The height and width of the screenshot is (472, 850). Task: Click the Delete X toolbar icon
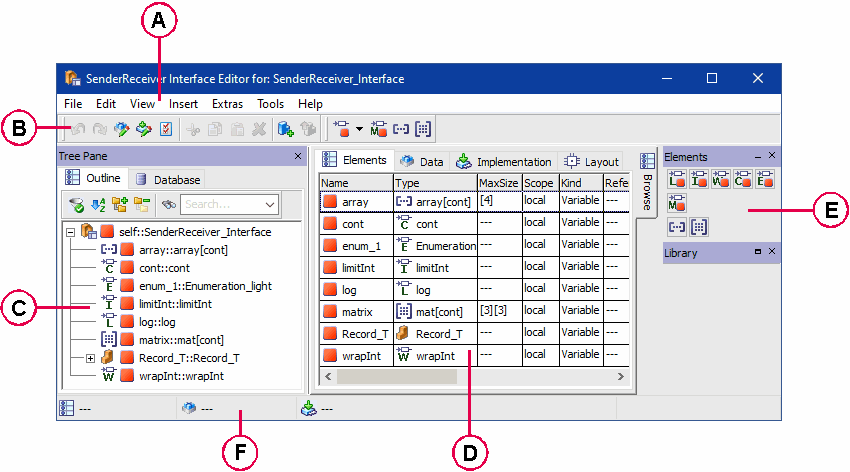(259, 129)
